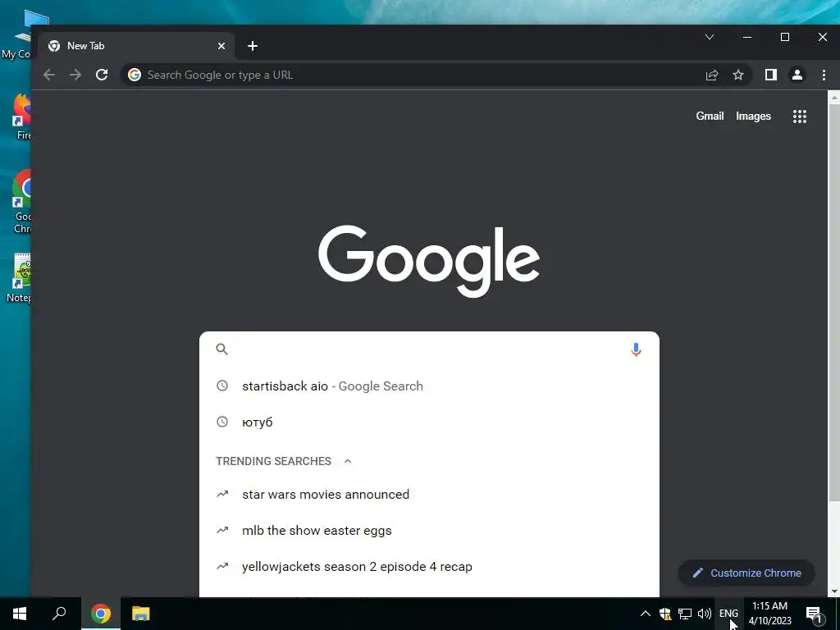This screenshot has width=840, height=630.
Task: Start voice search with microphone icon
Action: [636, 349]
